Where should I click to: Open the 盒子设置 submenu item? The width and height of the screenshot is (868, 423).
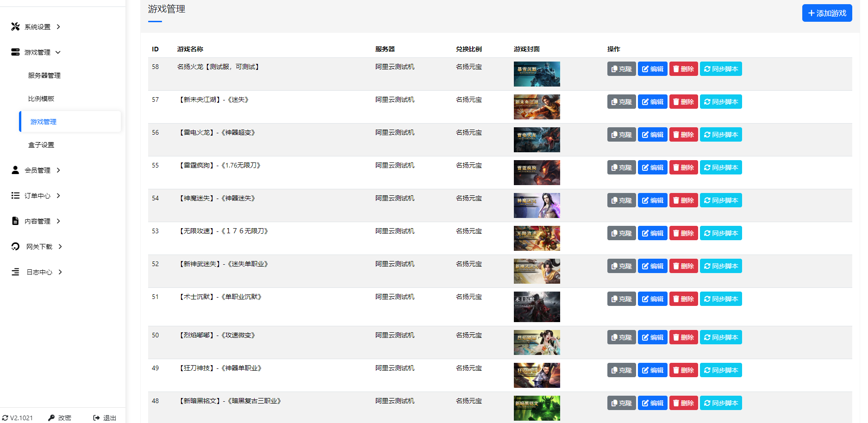[41, 145]
